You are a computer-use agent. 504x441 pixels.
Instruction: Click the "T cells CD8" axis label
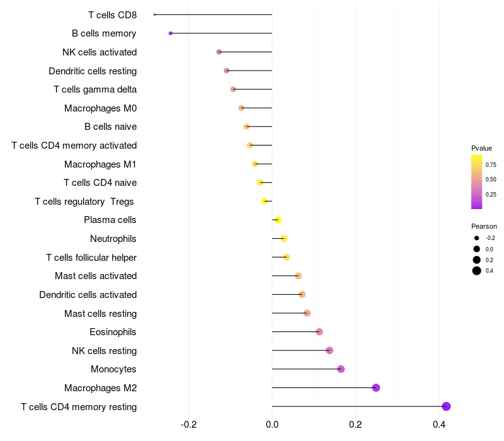pos(112,14)
